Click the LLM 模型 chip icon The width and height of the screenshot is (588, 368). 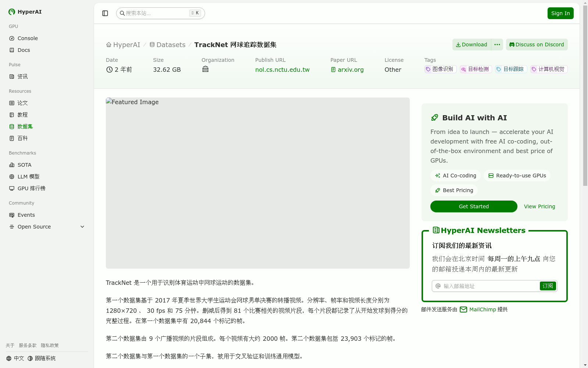coord(12,177)
